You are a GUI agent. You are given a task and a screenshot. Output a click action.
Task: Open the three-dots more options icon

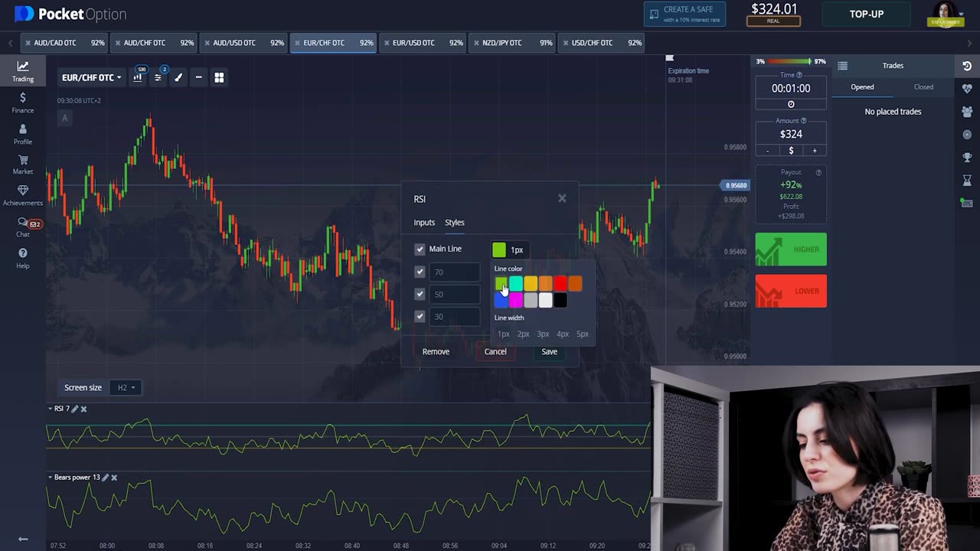(x=198, y=77)
